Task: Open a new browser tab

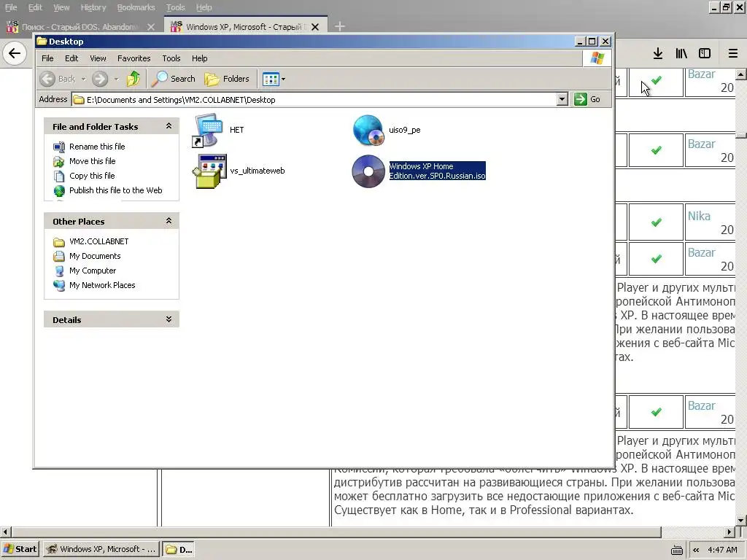Action: pyautogui.click(x=340, y=27)
